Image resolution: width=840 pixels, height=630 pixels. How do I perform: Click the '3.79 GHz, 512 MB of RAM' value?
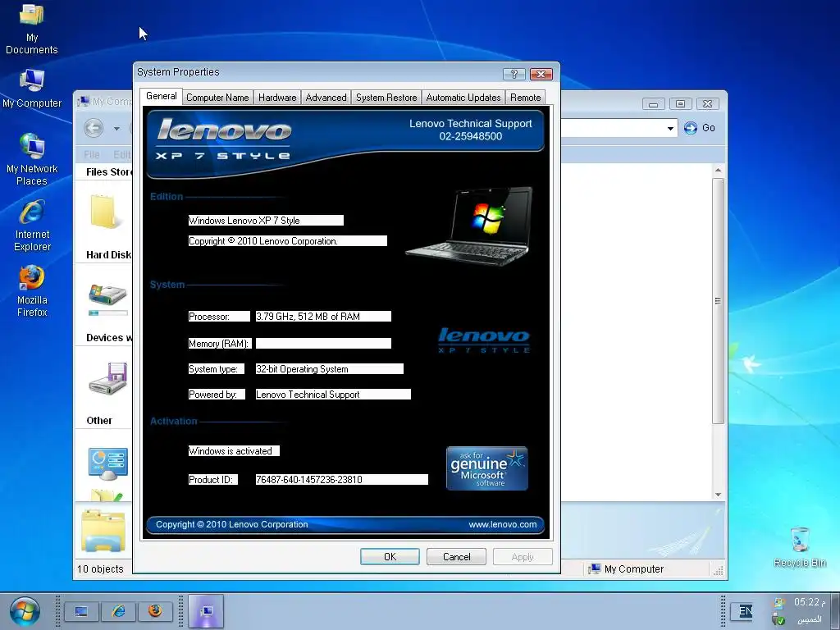pos(323,317)
